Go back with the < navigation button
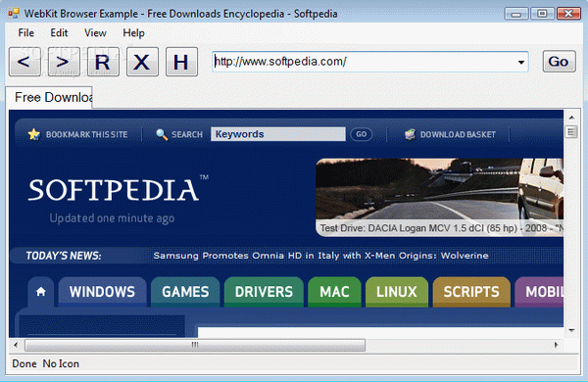Viewport: 588px width, 382px height. tap(24, 62)
